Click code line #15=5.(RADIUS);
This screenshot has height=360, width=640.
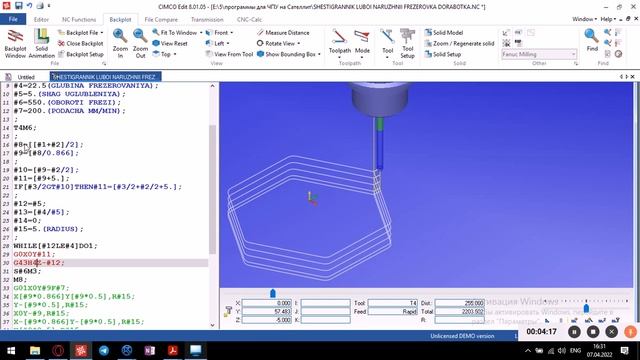point(49,229)
